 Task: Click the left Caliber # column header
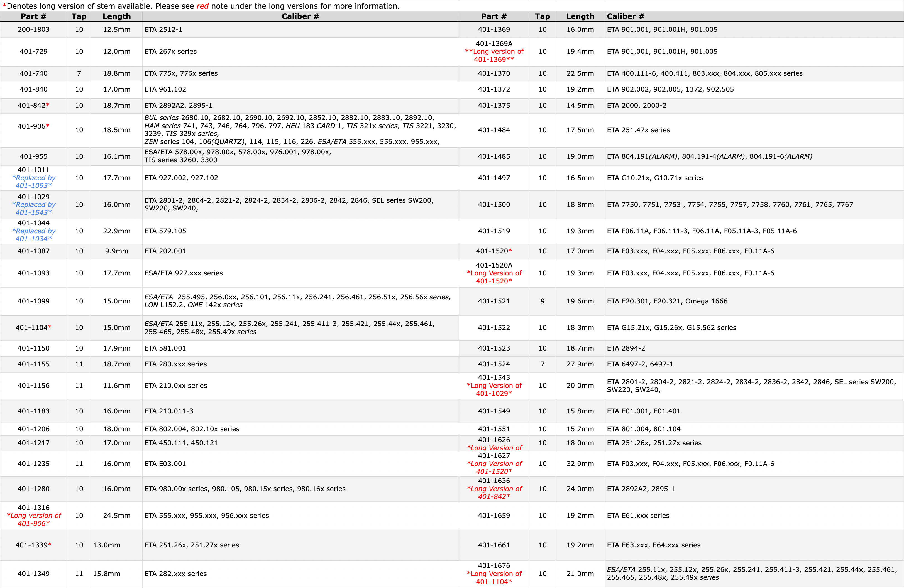[300, 16]
